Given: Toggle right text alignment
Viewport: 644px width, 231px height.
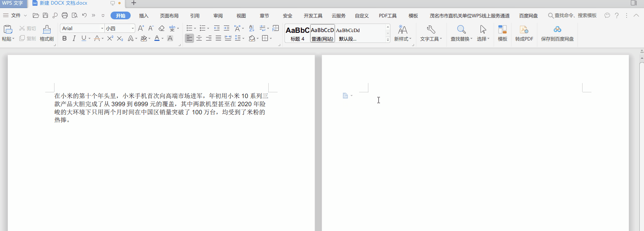Looking at the screenshot, I should tap(209, 38).
